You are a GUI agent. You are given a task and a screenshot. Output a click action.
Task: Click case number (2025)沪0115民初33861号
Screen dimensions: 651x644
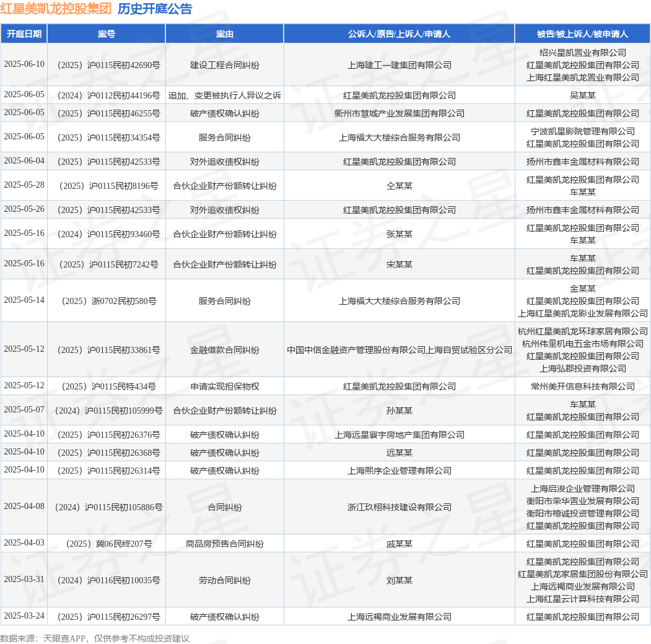coord(109,350)
